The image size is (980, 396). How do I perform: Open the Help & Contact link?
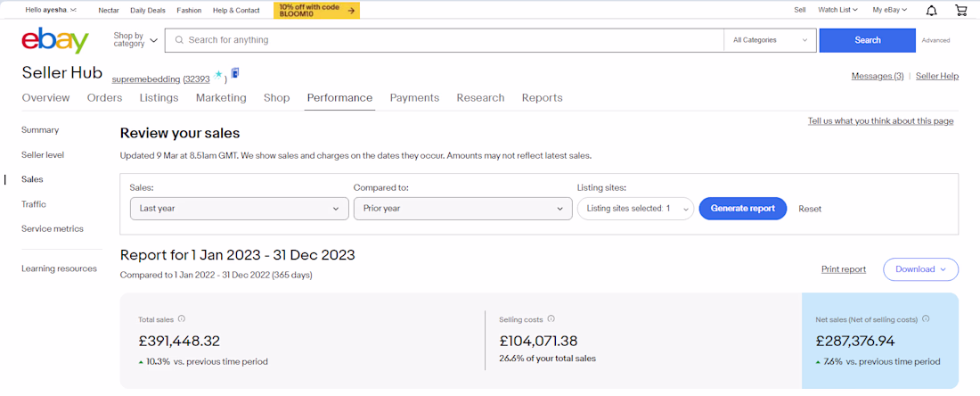pyautogui.click(x=236, y=10)
